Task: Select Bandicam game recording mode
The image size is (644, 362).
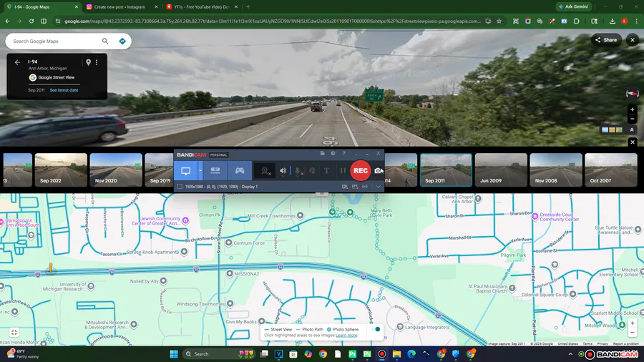Action: 240,171
